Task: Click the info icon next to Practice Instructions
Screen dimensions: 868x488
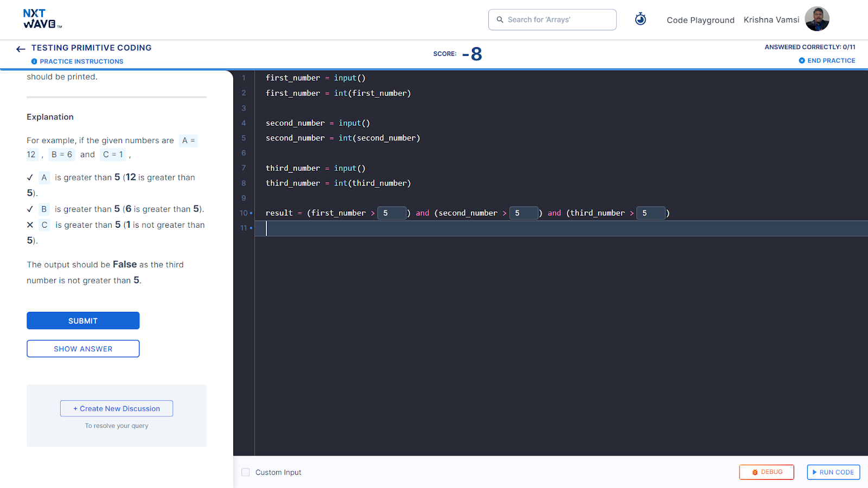Action: [34, 61]
